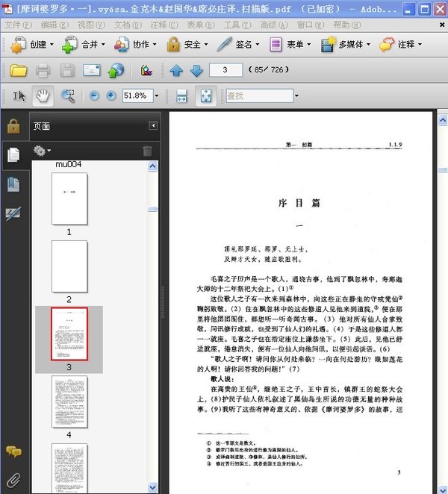Viewport: 448px width, 494px height.
Task: Click the zoom in plus button
Action: pos(111,96)
